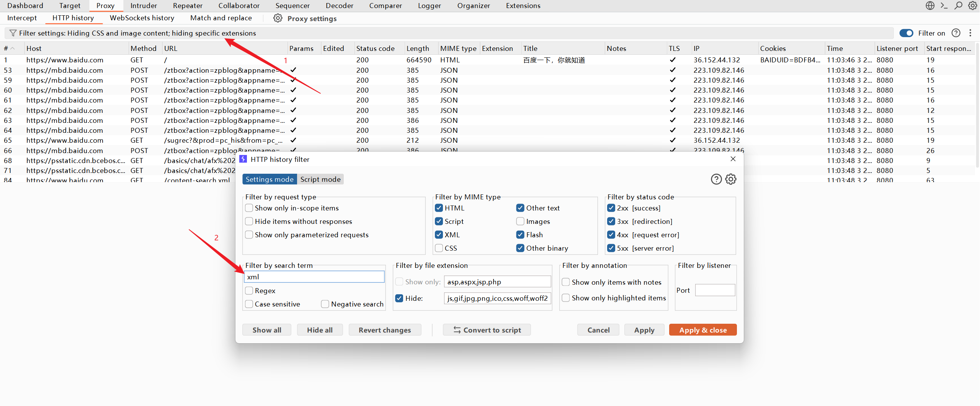
Task: Enable Negative search checkbox
Action: pos(325,304)
